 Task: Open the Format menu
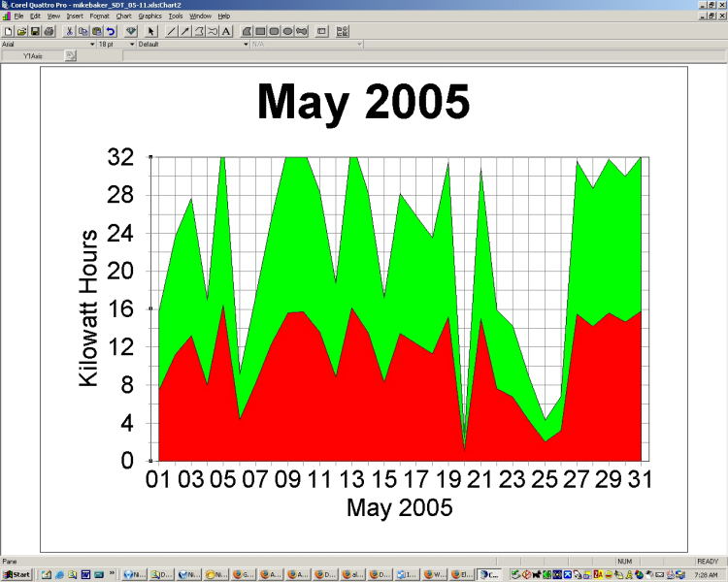pyautogui.click(x=99, y=16)
